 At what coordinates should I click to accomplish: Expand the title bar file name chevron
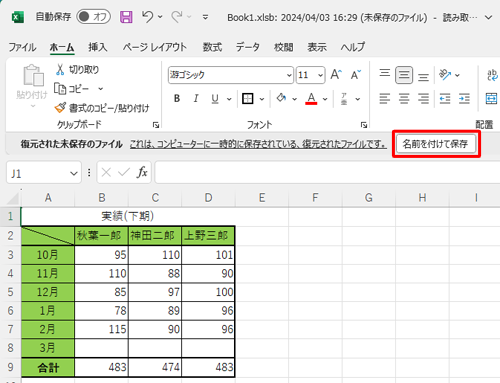[x=488, y=17]
